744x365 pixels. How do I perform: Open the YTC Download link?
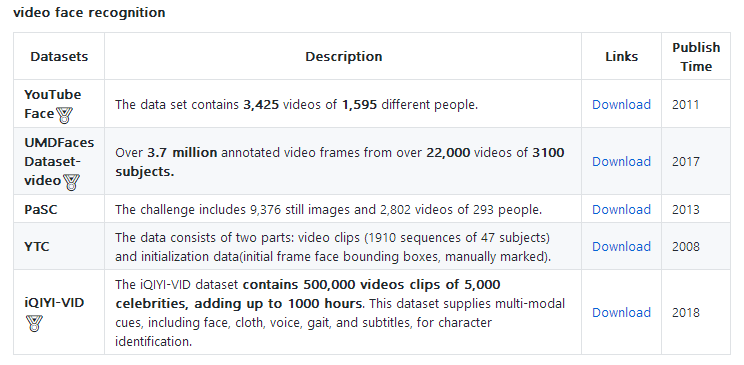(621, 246)
